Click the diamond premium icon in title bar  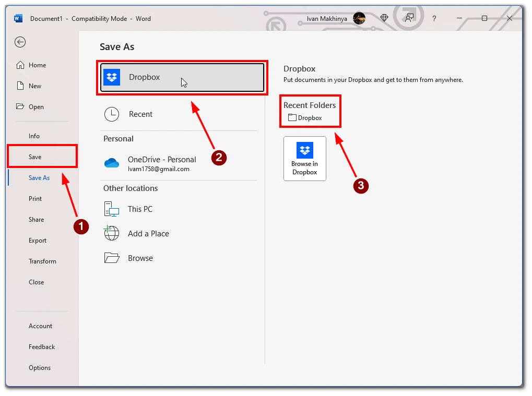(x=384, y=18)
